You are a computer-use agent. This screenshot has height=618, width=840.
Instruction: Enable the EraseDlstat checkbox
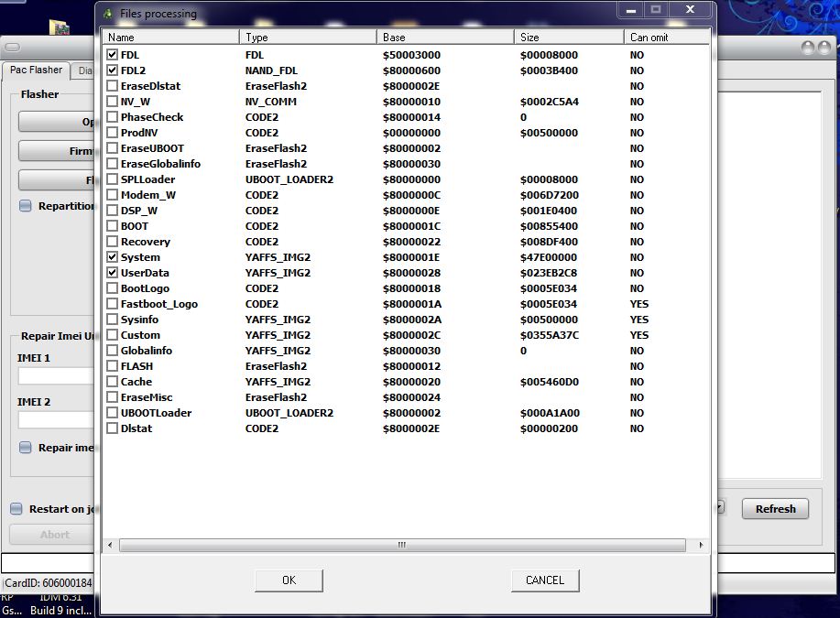click(112, 86)
